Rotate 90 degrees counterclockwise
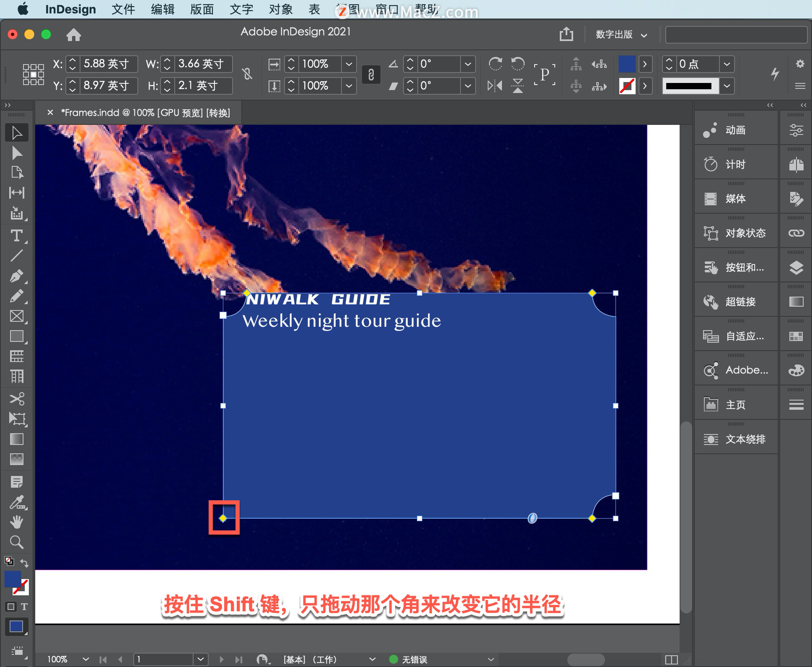 [518, 64]
